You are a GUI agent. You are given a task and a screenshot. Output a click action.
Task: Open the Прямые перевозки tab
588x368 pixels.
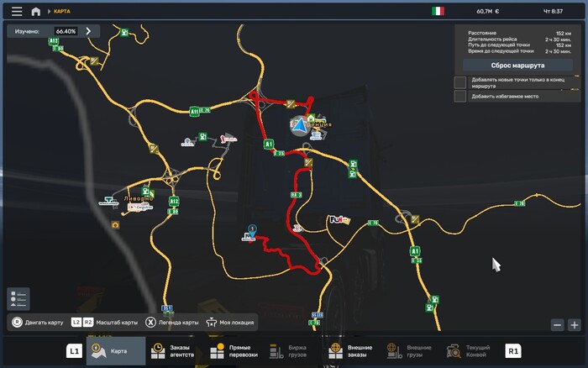234,351
